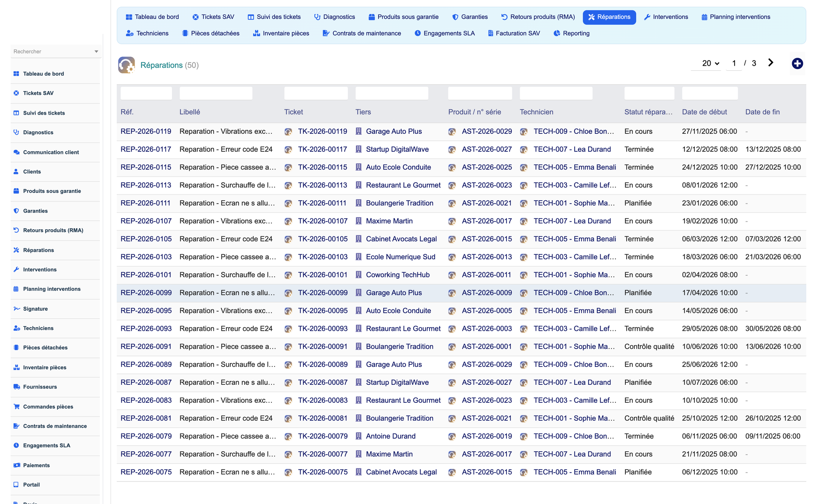
Task: Open the REP-2026-0119 repair link
Action: [x=146, y=131]
